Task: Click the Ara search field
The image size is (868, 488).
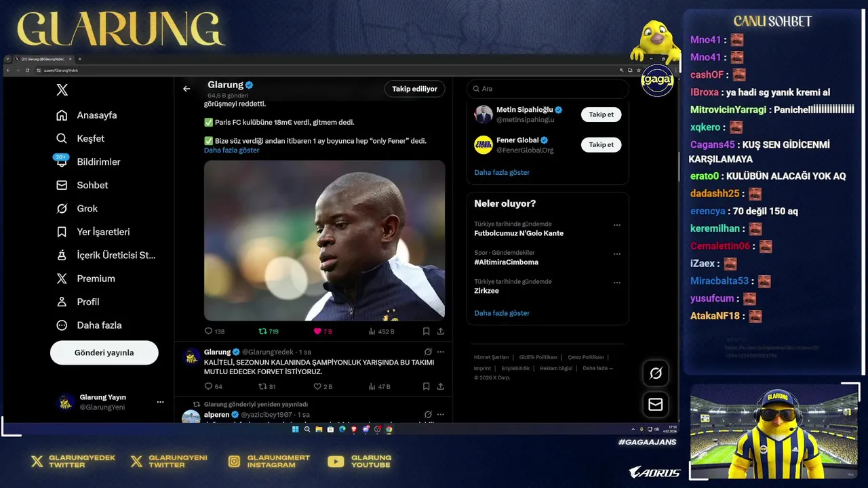Action: pyautogui.click(x=547, y=89)
